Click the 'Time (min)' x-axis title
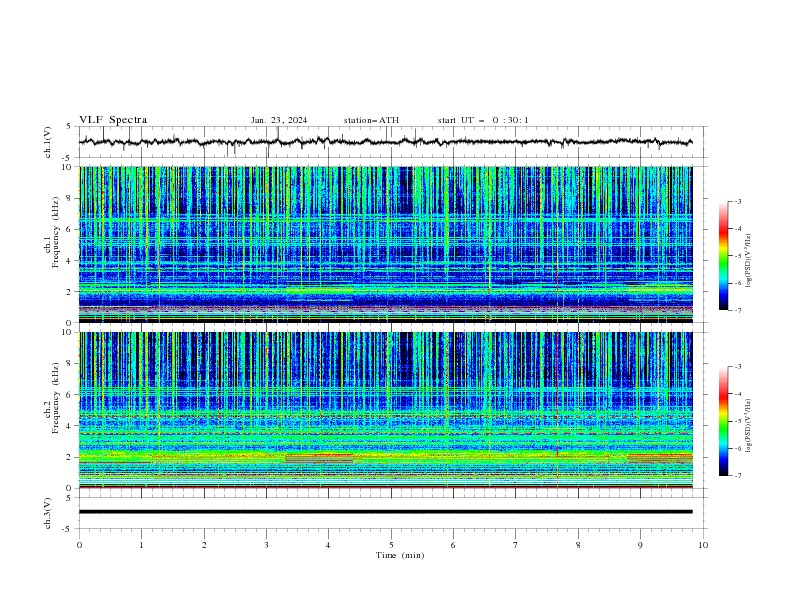 400,555
